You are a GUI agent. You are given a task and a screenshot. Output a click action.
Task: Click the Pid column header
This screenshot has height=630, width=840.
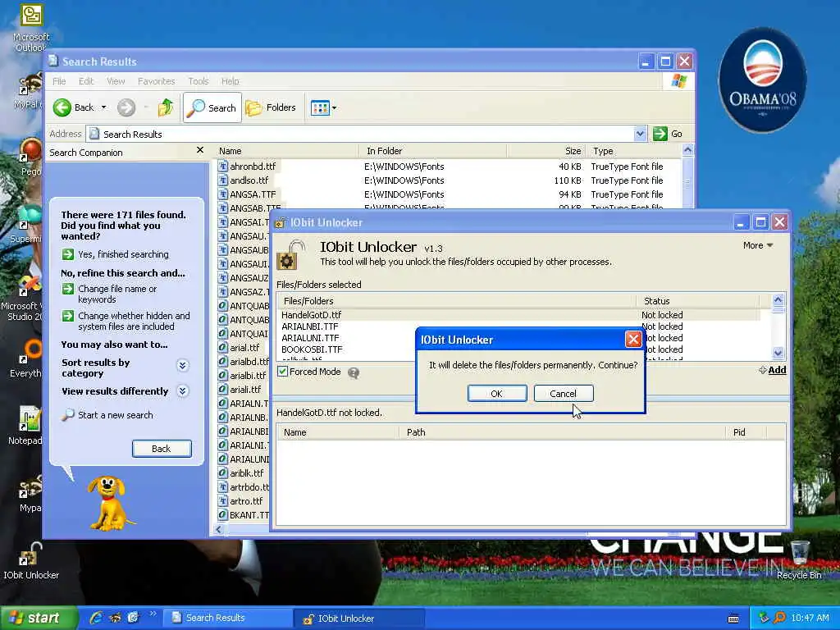pos(746,431)
